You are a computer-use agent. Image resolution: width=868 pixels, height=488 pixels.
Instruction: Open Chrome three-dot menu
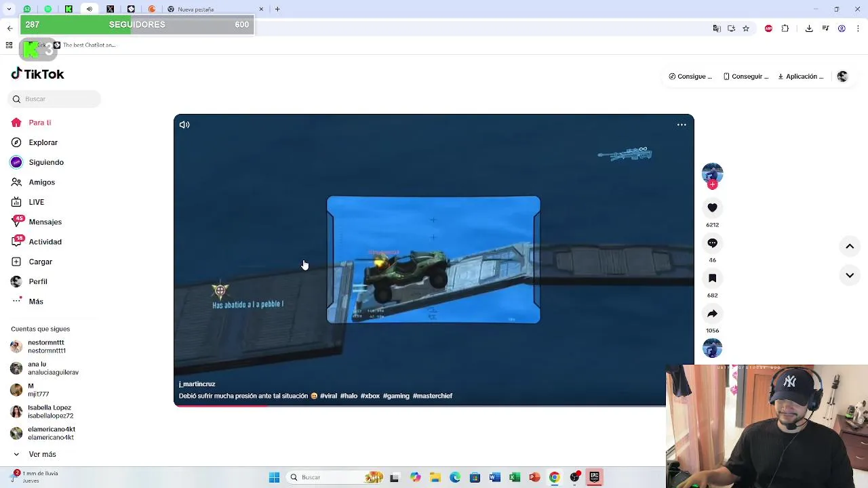click(858, 28)
